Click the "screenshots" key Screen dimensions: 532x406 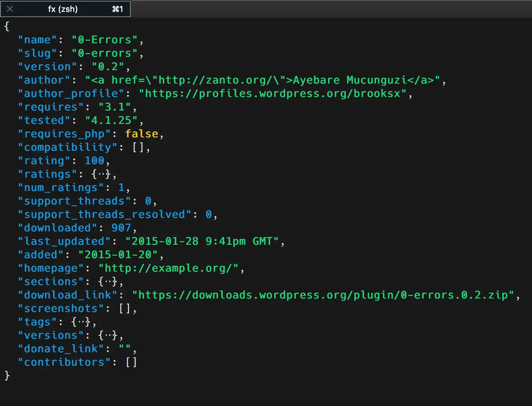pos(61,309)
